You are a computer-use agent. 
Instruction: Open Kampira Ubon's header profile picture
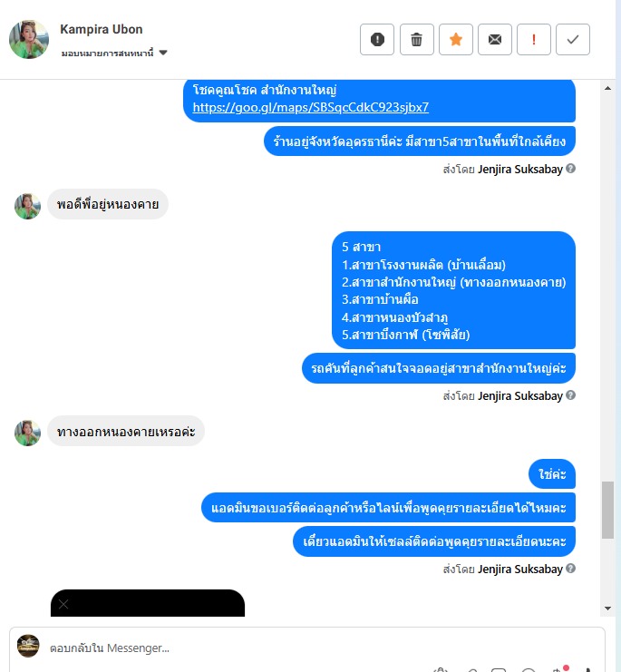29,39
